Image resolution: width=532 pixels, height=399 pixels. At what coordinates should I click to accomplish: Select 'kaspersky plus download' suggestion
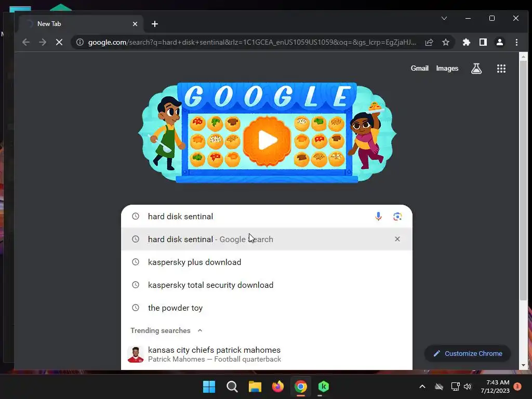click(267, 262)
